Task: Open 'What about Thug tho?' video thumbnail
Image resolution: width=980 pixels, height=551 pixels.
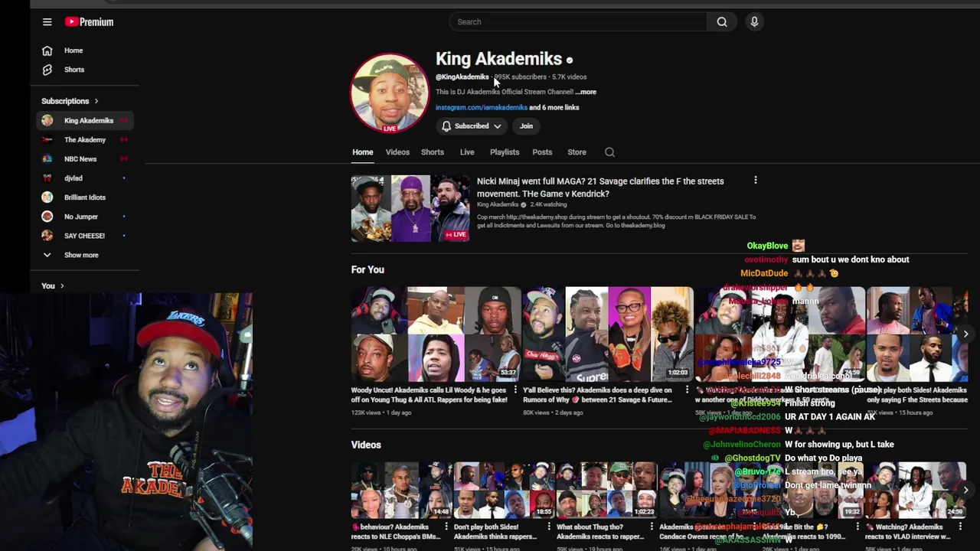Action: click(607, 491)
